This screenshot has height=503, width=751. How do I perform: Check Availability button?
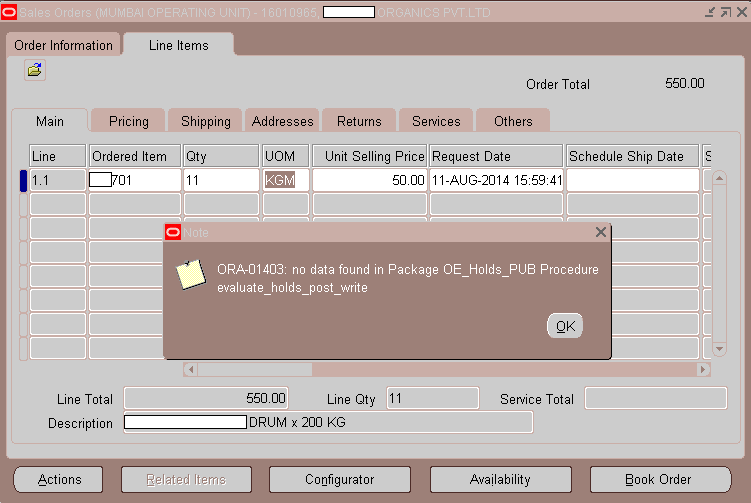click(x=501, y=480)
